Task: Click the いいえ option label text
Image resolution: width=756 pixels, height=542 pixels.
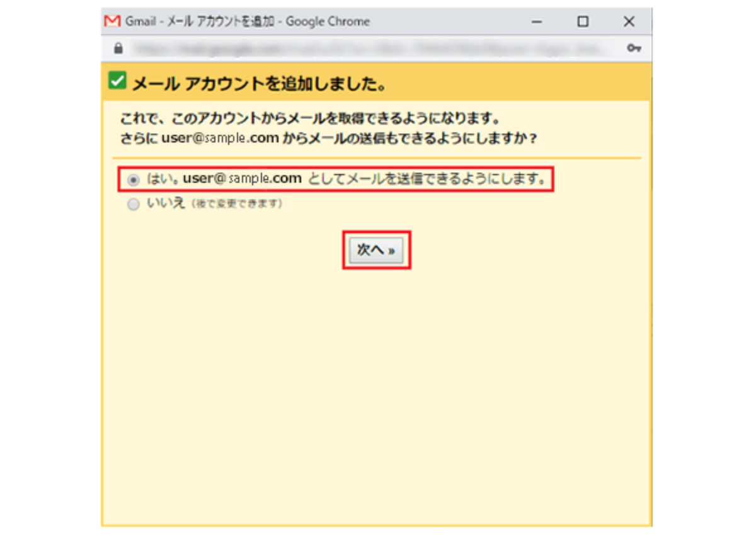Action: [166, 204]
